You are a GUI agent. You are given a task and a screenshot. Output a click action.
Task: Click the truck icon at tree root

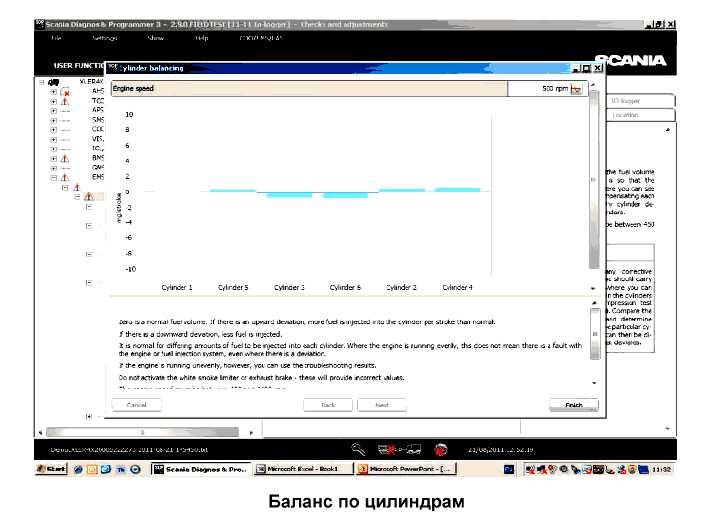coord(52,82)
